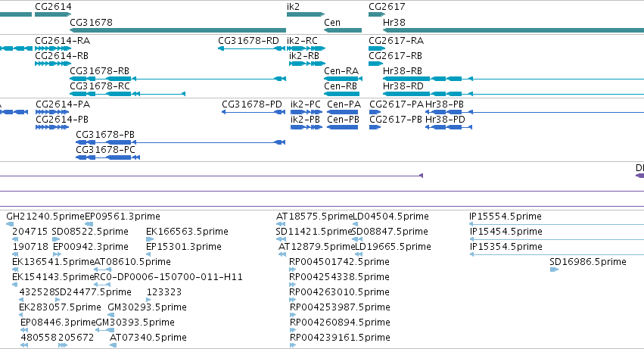644x349 pixels.
Task: Click the CG2614 gene label
Action: [x=53, y=7]
